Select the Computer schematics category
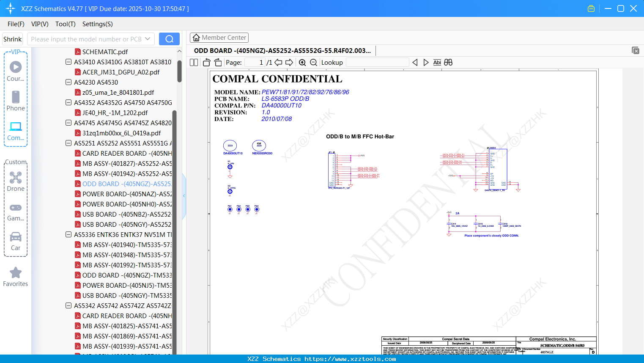Viewport: 644px width, 363px height. [x=16, y=131]
